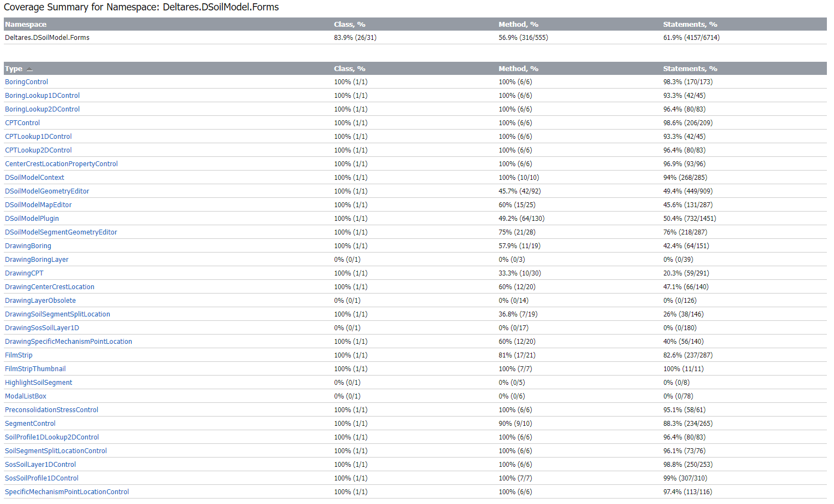The height and width of the screenshot is (504, 834).
Task: Sort types table by Class, % header
Action: [349, 69]
